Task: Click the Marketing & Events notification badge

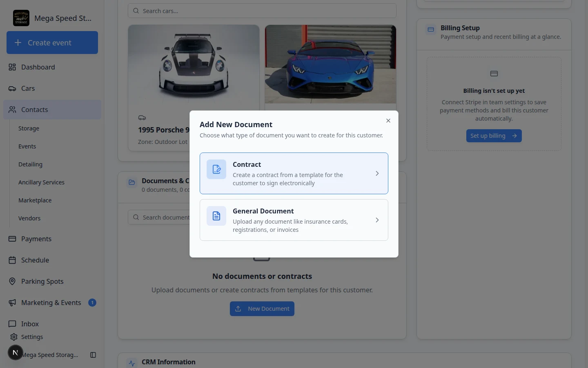Action: pyautogui.click(x=92, y=303)
